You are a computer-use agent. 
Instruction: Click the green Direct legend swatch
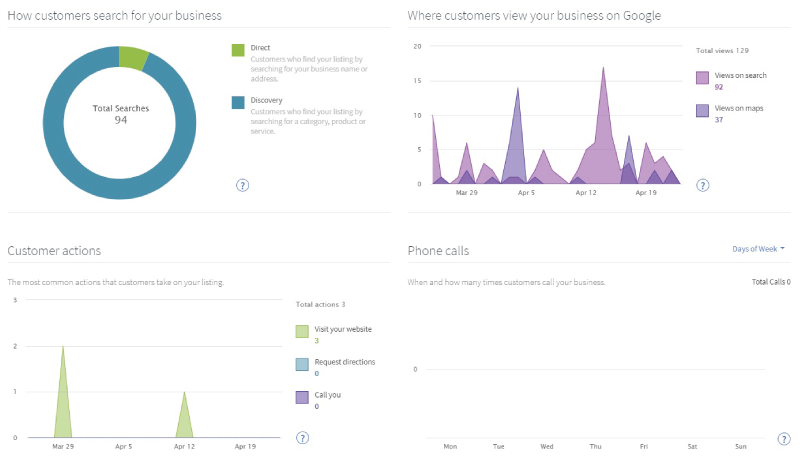pyautogui.click(x=238, y=50)
